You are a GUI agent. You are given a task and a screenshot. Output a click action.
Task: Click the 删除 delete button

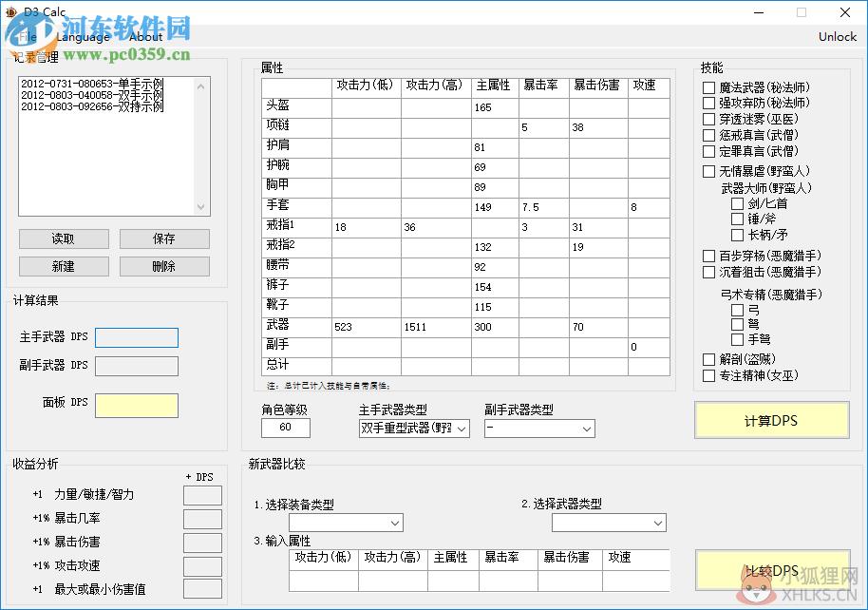point(164,266)
